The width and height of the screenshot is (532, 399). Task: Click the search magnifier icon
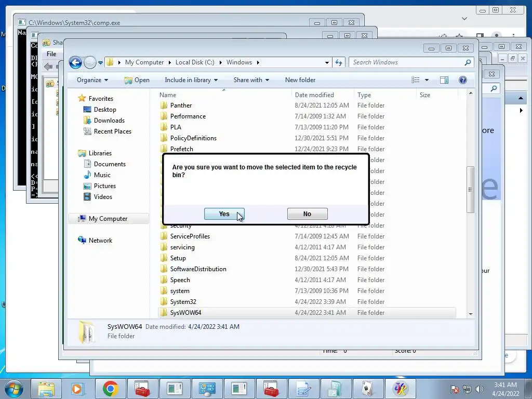pyautogui.click(x=468, y=62)
